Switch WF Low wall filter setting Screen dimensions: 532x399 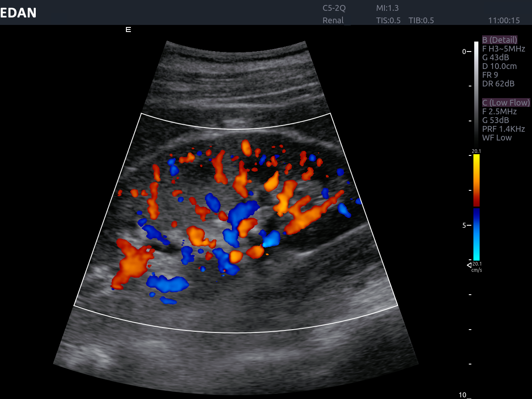tap(496, 138)
